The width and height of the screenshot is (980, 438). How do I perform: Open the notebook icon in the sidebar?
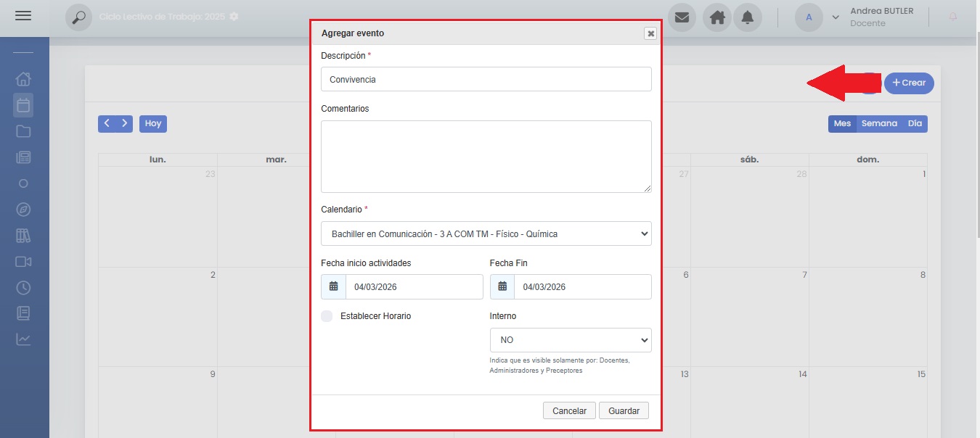[x=23, y=313]
